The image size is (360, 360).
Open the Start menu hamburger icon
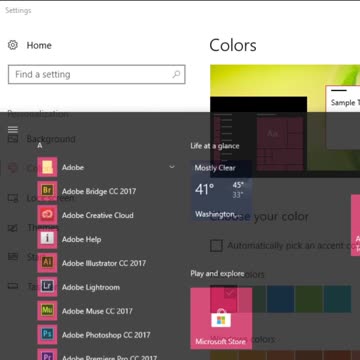[x=13, y=130]
